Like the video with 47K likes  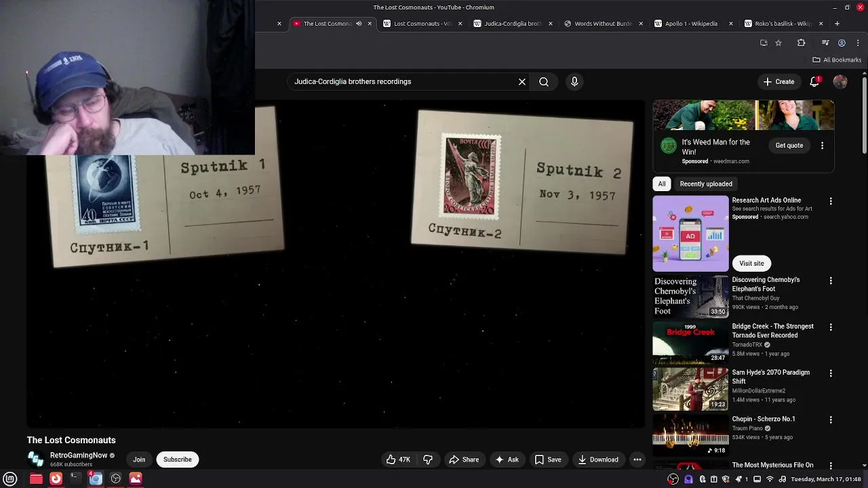(398, 460)
